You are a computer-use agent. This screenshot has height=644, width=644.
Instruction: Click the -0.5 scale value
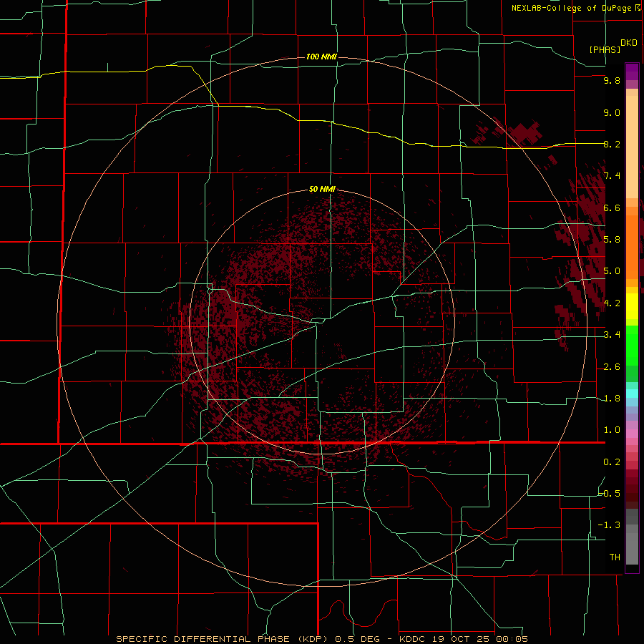(x=610, y=494)
